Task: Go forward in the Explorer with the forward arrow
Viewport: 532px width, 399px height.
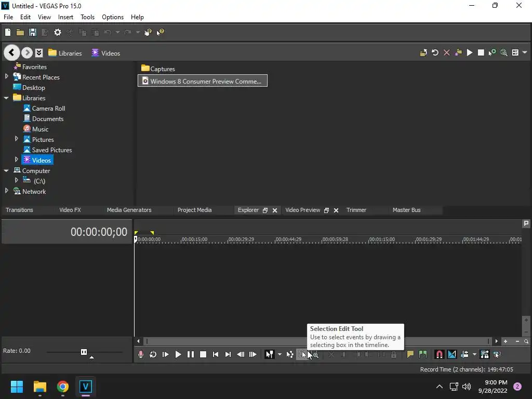Action: tap(27, 52)
